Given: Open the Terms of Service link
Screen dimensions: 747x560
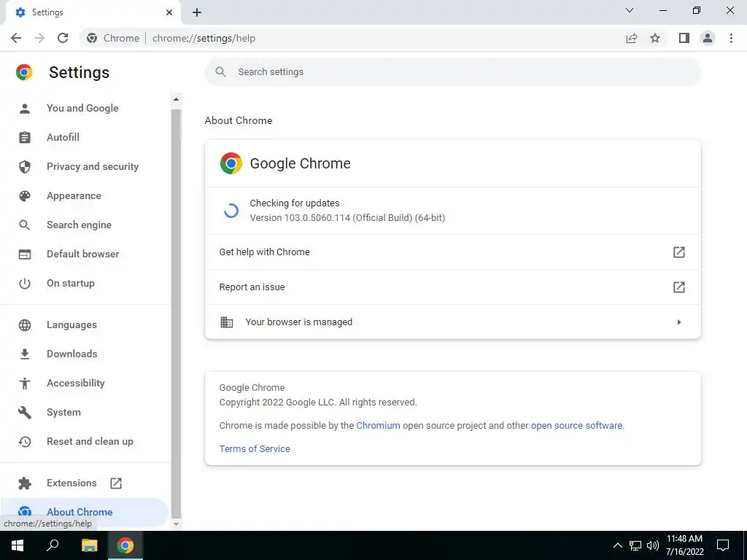Looking at the screenshot, I should click(x=255, y=449).
